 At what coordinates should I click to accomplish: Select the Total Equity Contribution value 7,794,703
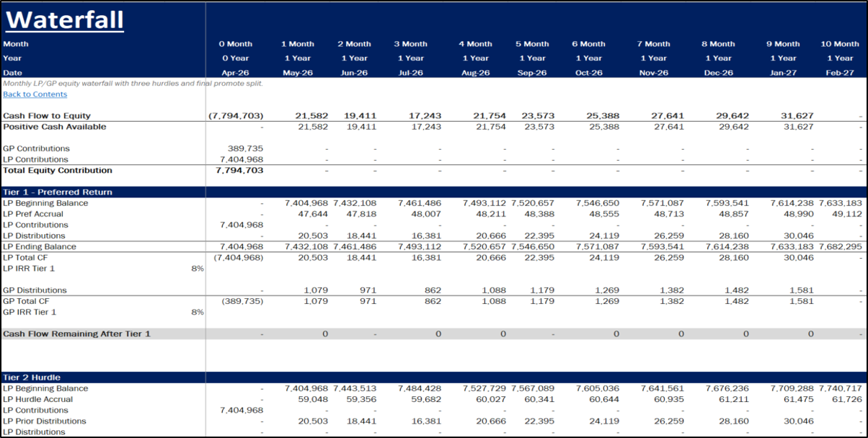click(239, 171)
